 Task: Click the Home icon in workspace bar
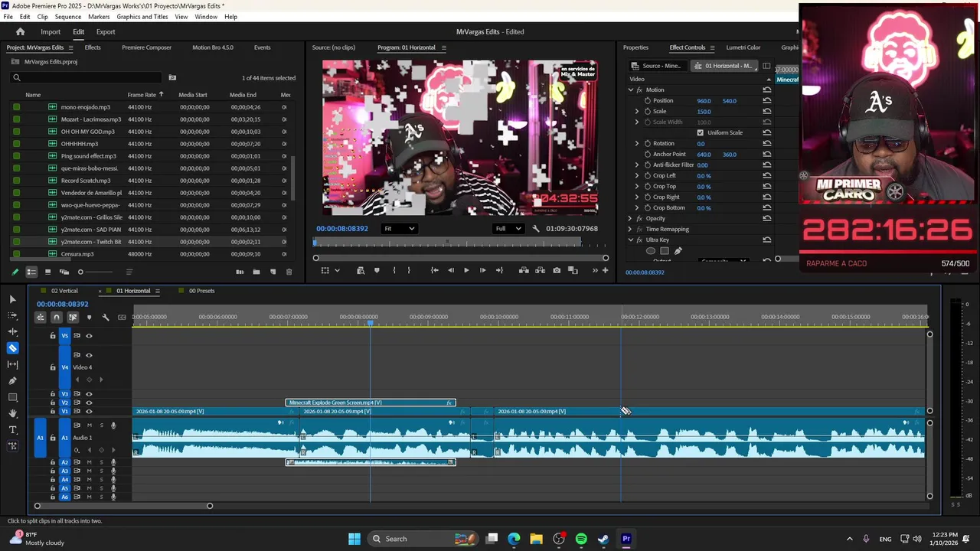click(21, 31)
